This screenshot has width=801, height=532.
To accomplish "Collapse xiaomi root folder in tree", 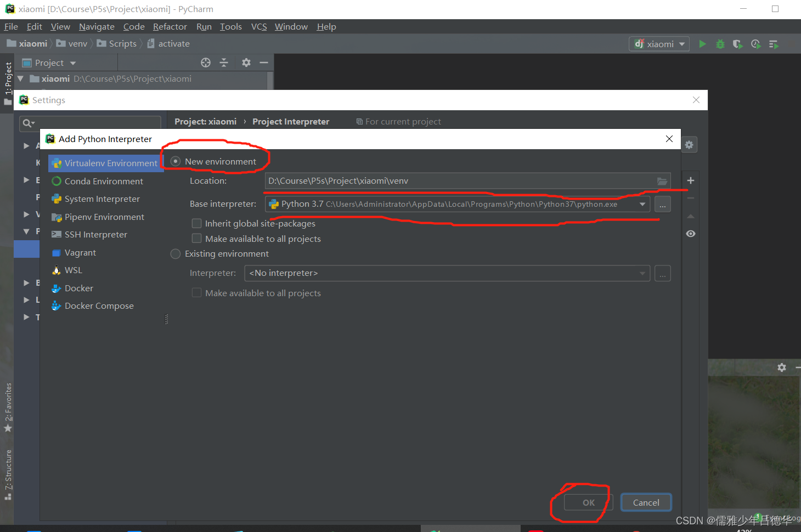I will tap(21, 79).
